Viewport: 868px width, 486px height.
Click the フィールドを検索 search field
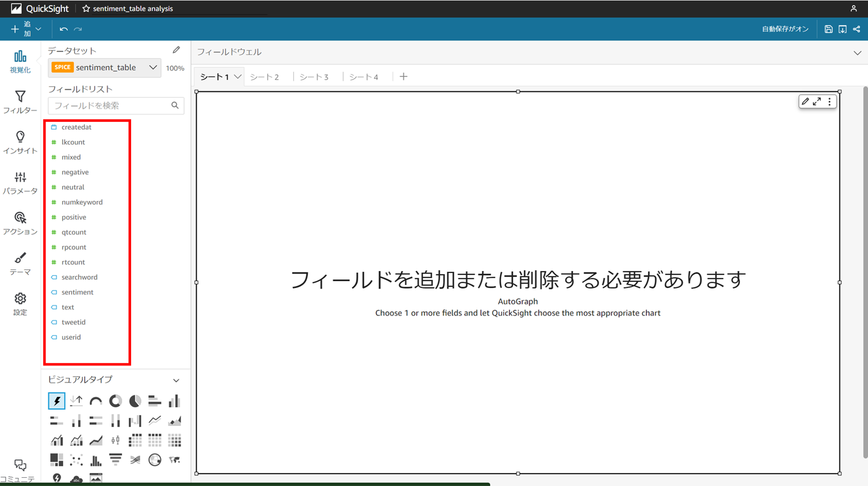coord(109,106)
